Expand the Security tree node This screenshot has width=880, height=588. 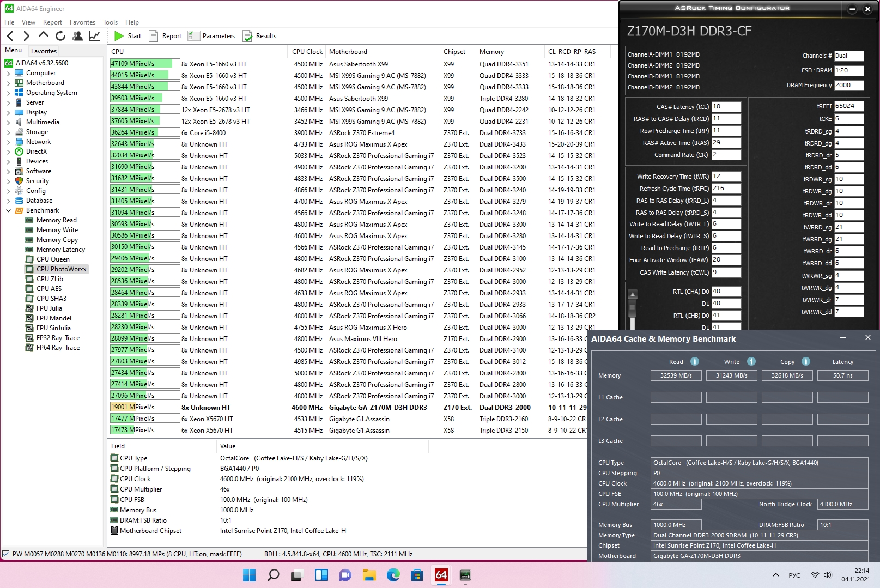(8, 181)
